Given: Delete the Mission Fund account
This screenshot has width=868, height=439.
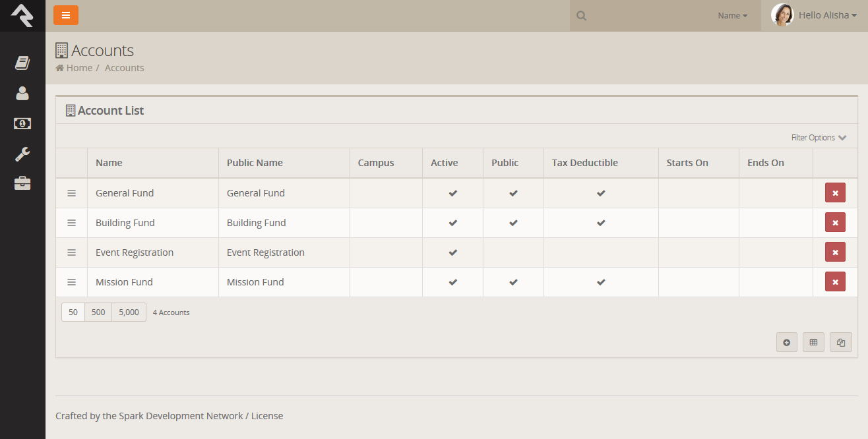Looking at the screenshot, I should click(834, 282).
